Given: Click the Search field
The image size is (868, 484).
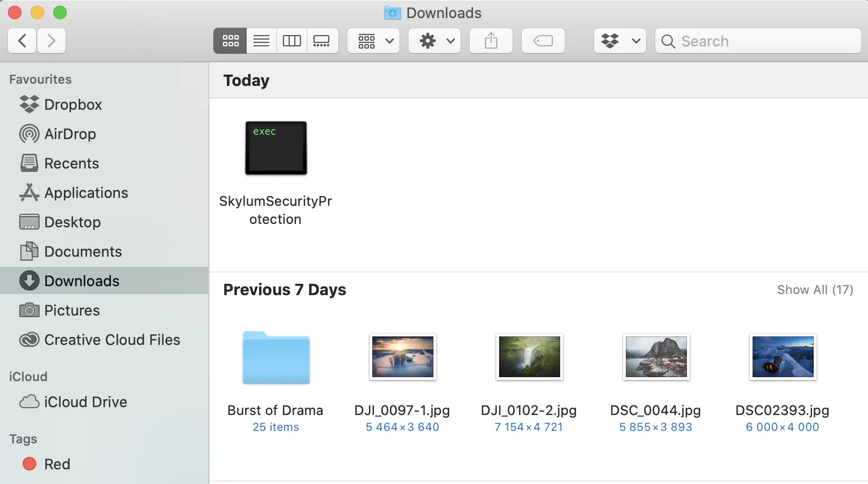Looking at the screenshot, I should coord(758,41).
